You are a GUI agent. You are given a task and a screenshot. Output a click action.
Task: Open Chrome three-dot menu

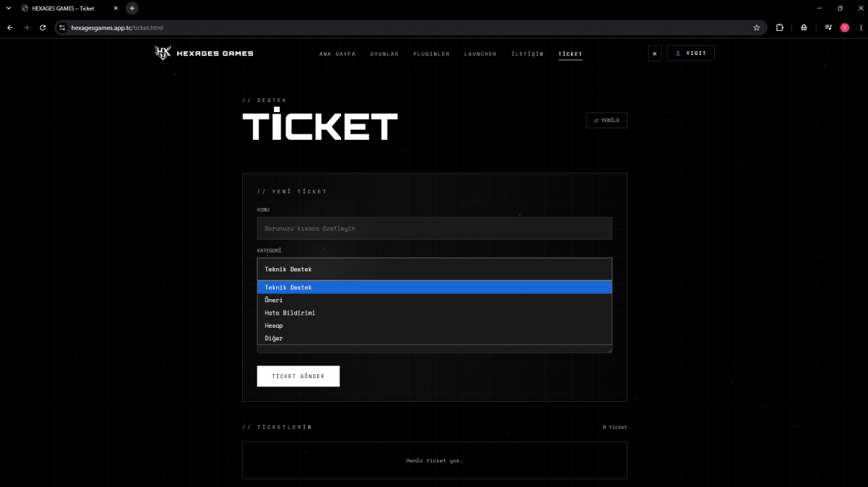tap(861, 28)
